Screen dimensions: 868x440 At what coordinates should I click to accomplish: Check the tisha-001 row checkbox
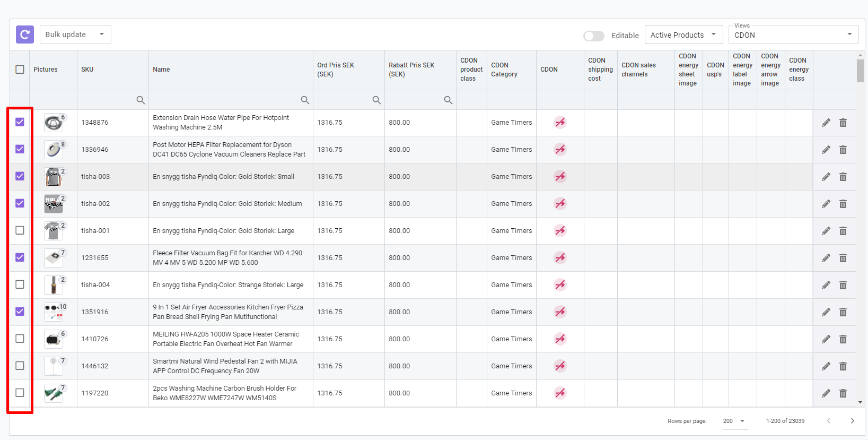[20, 230]
